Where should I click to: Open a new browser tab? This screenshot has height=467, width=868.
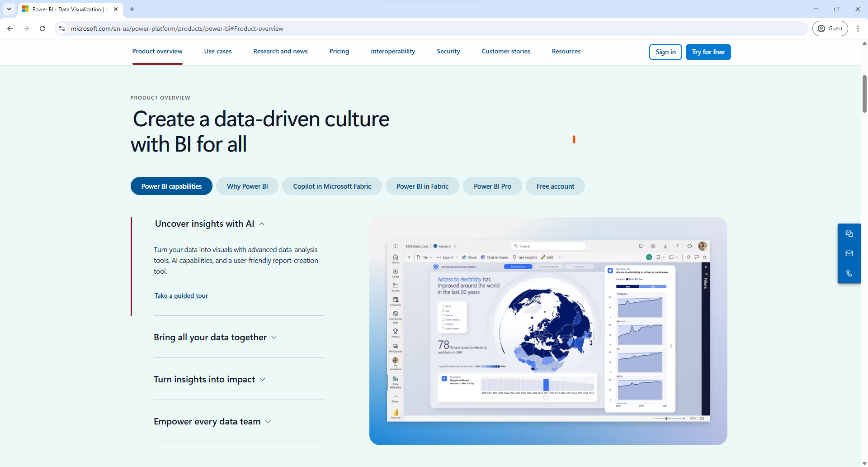tap(132, 9)
